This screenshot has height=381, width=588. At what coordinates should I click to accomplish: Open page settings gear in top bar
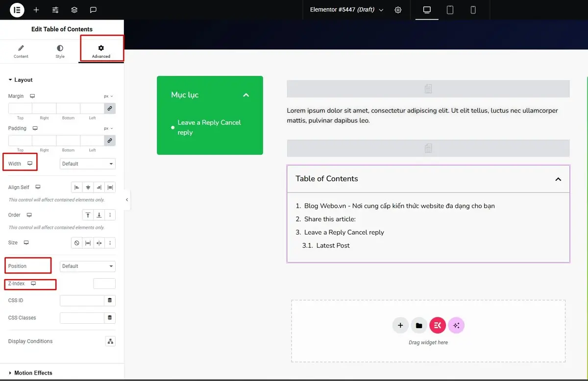[x=398, y=10]
